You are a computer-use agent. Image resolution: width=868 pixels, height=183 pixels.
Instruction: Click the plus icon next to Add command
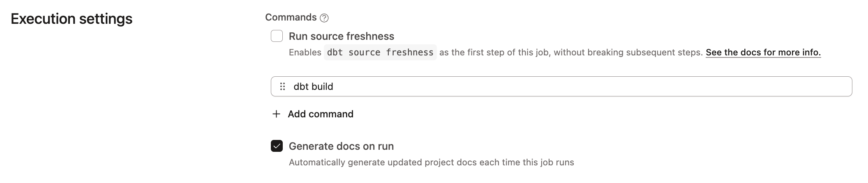coord(277,114)
